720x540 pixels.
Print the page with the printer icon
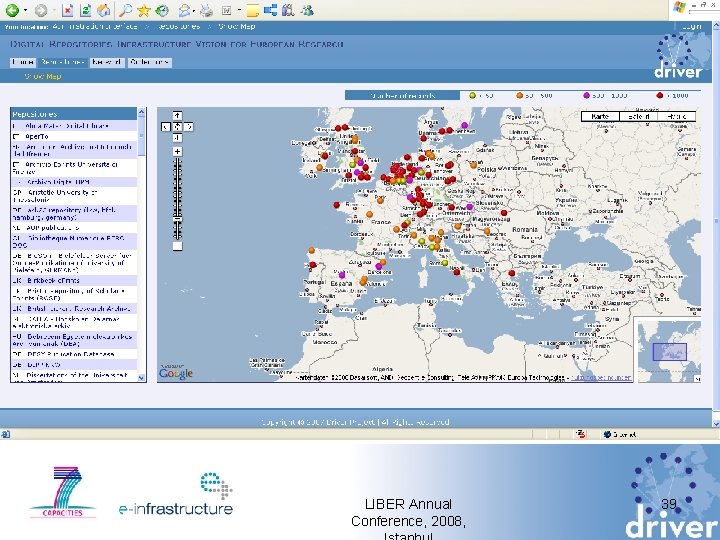pos(207,10)
